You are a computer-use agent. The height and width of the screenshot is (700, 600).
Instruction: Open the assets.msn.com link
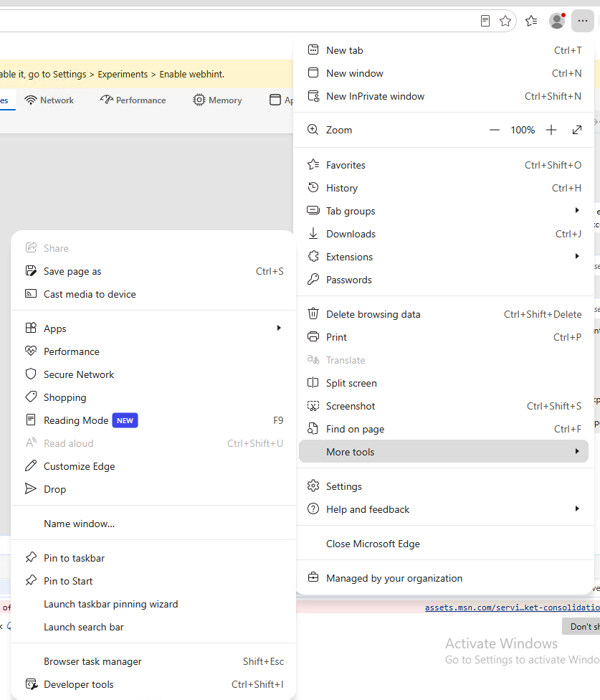512,607
